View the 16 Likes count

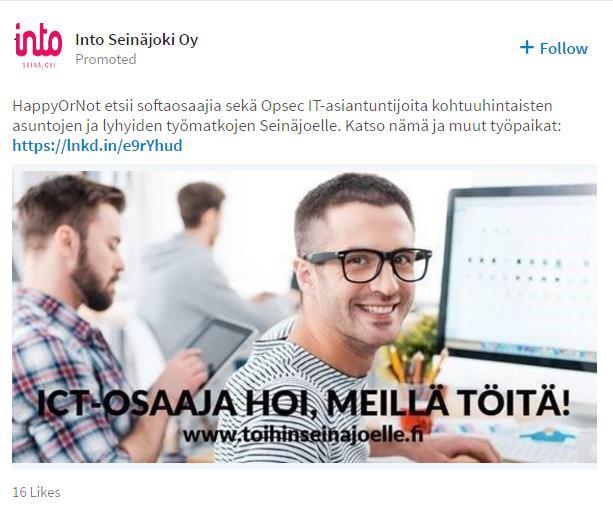(x=36, y=492)
